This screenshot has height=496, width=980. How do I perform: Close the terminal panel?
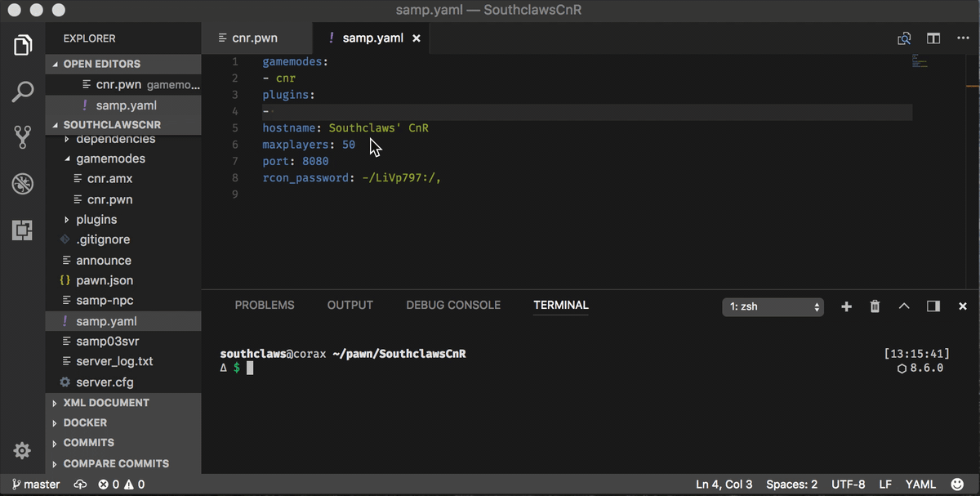[963, 306]
